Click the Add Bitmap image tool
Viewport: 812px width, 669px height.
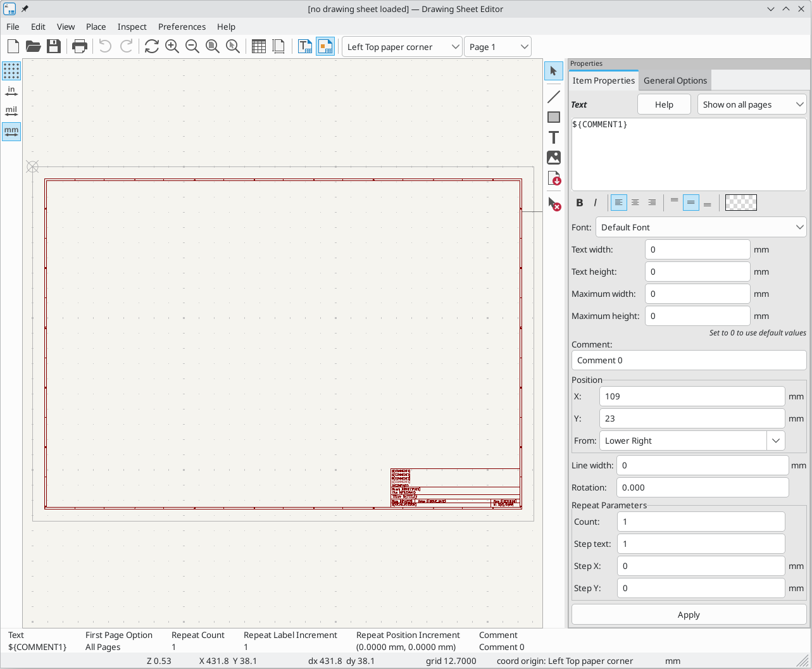click(554, 158)
